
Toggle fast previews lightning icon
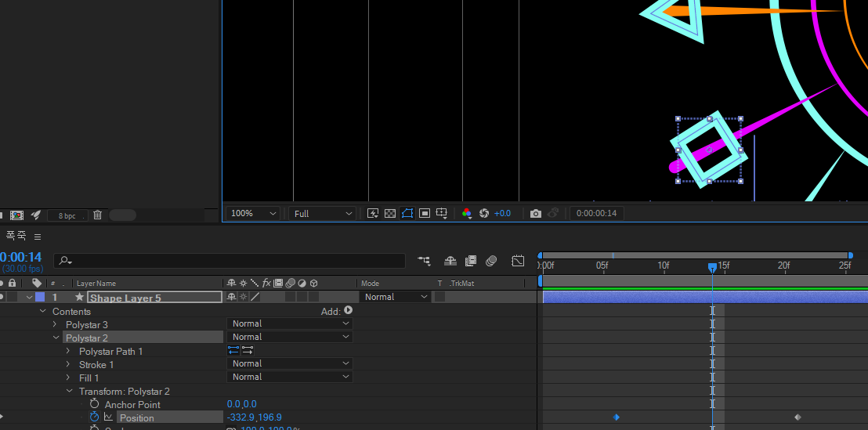(x=373, y=214)
